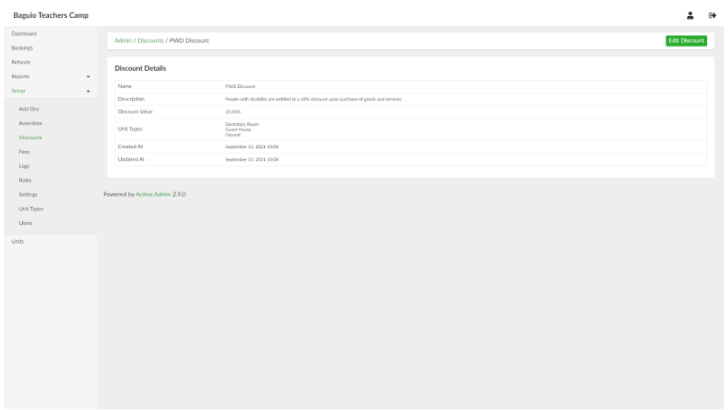The height and width of the screenshot is (410, 728).
Task: Go to Units in the sidebar
Action: [x=17, y=241]
